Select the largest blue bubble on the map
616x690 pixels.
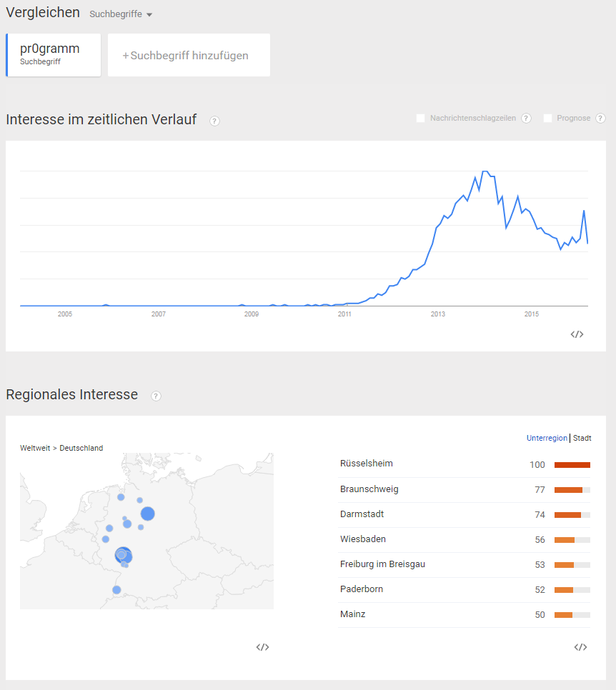click(124, 555)
